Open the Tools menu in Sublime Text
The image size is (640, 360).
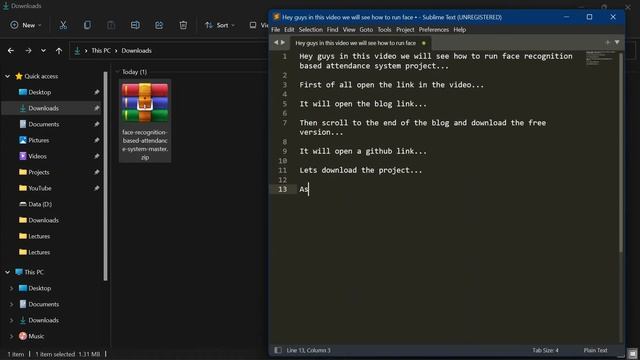click(384, 30)
